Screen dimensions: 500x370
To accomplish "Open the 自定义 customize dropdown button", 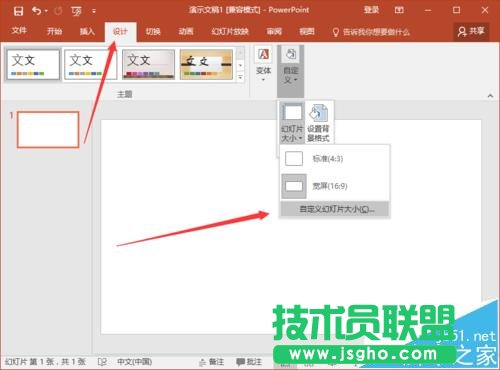I will [291, 71].
